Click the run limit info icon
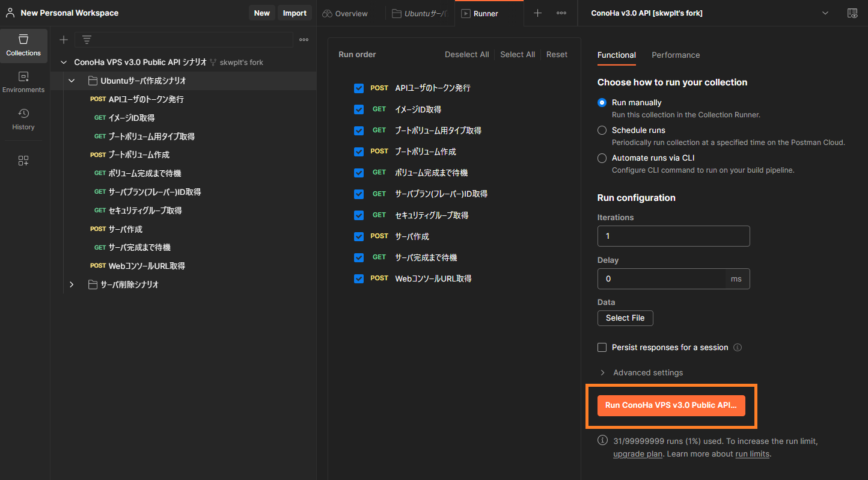Image resolution: width=868 pixels, height=480 pixels. 602,440
